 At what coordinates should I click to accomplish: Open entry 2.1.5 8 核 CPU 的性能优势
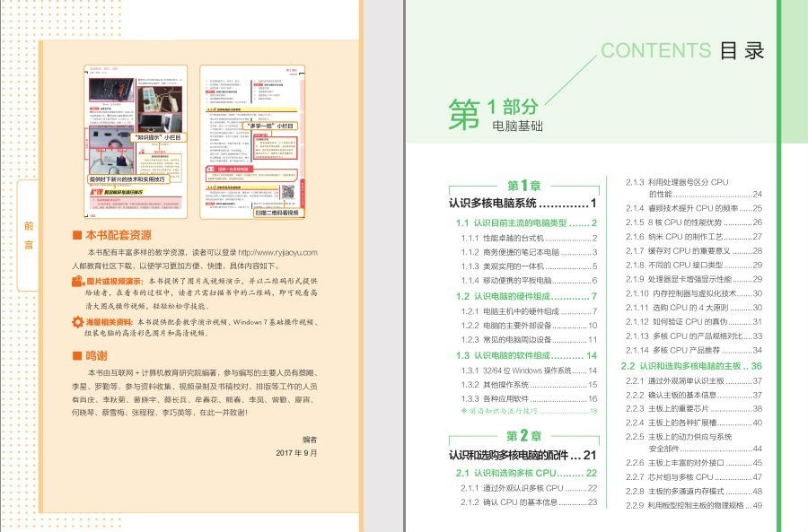[694, 222]
